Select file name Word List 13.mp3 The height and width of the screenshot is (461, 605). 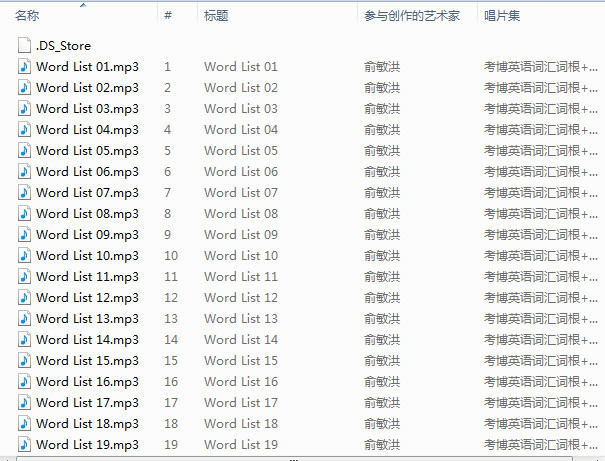87,319
